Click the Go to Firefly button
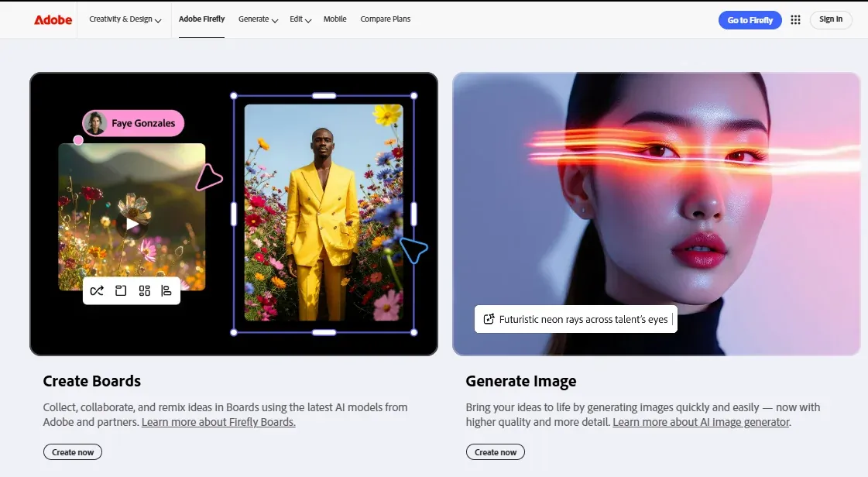Screen dimensions: 868x477 coord(750,19)
